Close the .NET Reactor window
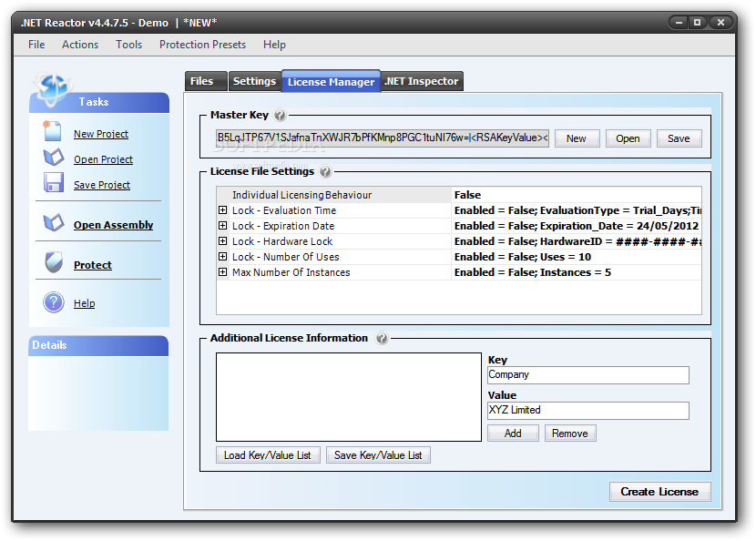Image resolution: width=756 pixels, height=541 pixels. (720, 22)
